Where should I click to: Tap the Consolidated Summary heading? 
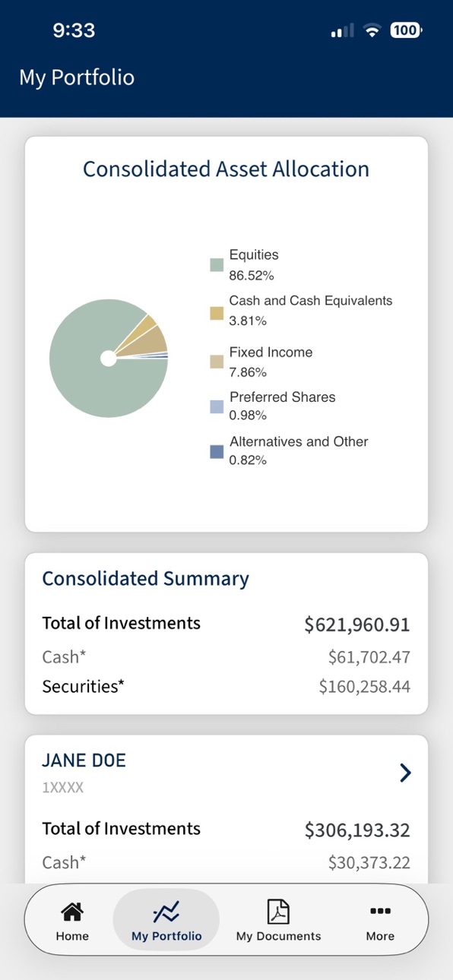(145, 579)
